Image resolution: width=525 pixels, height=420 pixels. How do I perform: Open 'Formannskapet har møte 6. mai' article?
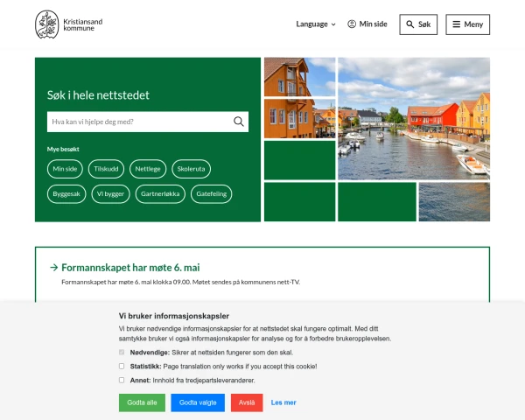coord(130,268)
